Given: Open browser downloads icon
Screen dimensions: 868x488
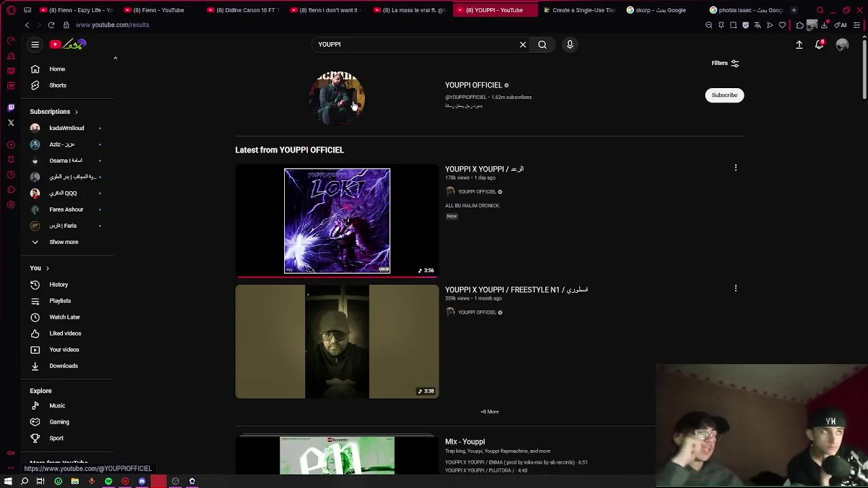Looking at the screenshot, I should pos(824,25).
